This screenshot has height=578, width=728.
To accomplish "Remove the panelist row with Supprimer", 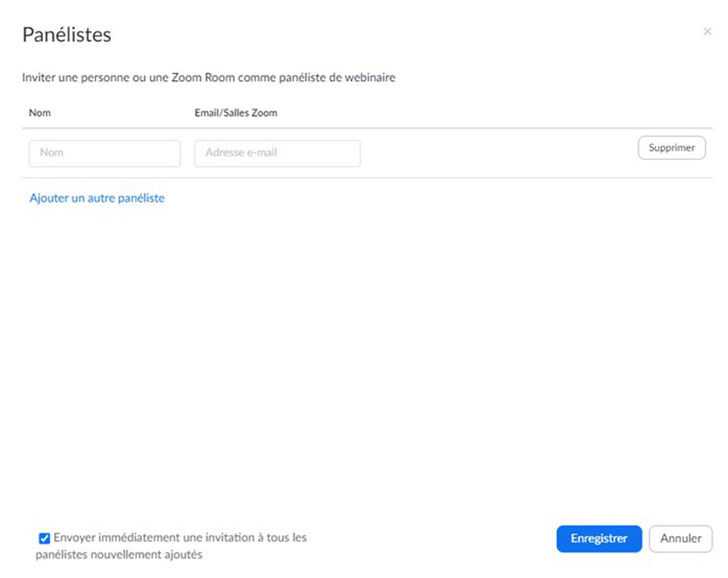I will pos(672,148).
